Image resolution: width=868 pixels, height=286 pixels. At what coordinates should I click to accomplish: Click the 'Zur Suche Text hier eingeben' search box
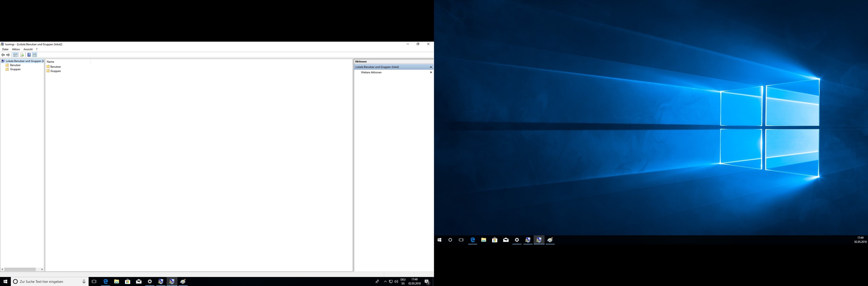[x=49, y=282]
